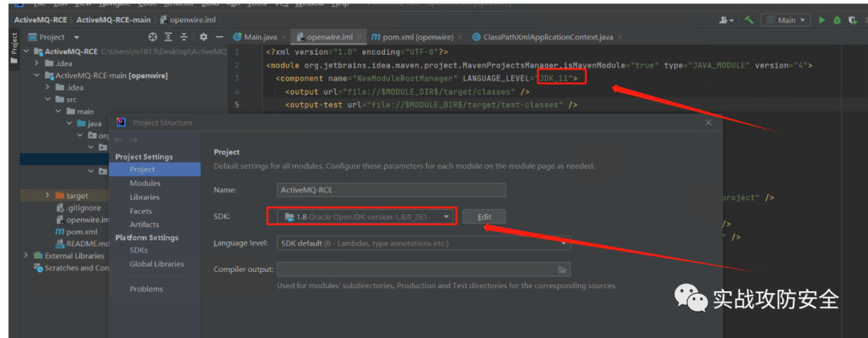Click the External Libraries icon

click(x=39, y=255)
